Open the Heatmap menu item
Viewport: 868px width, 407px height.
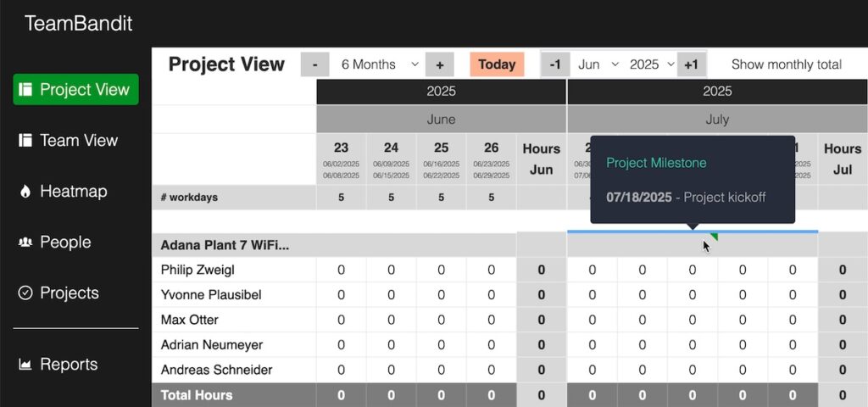pyautogui.click(x=73, y=192)
